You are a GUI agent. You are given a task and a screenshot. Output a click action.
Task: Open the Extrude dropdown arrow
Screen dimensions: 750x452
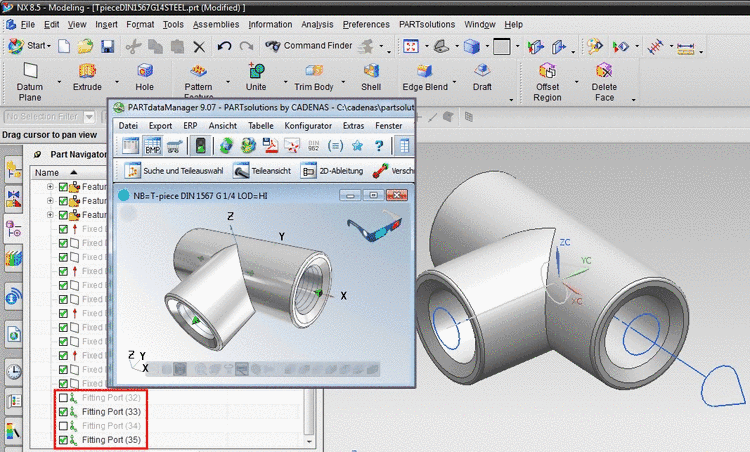point(117,82)
